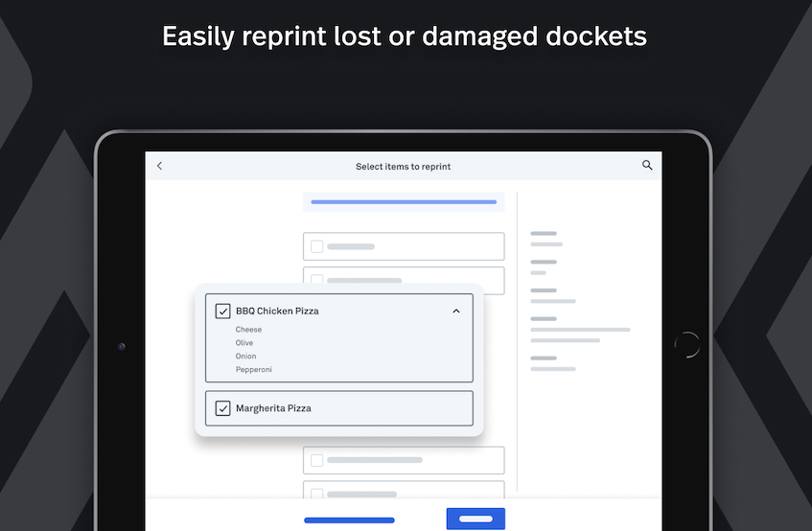Click the blue filled button at bottom
The height and width of the screenshot is (531, 812).
(x=476, y=519)
